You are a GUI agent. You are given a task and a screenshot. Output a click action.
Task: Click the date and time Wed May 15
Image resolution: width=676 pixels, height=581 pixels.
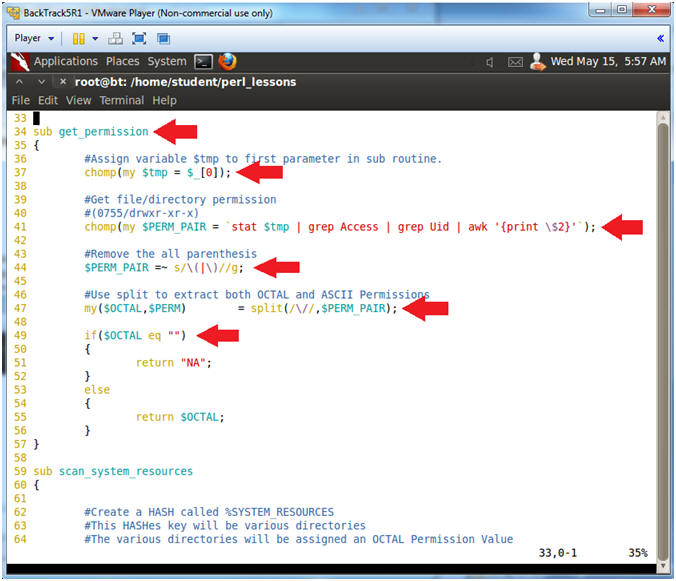(x=608, y=62)
